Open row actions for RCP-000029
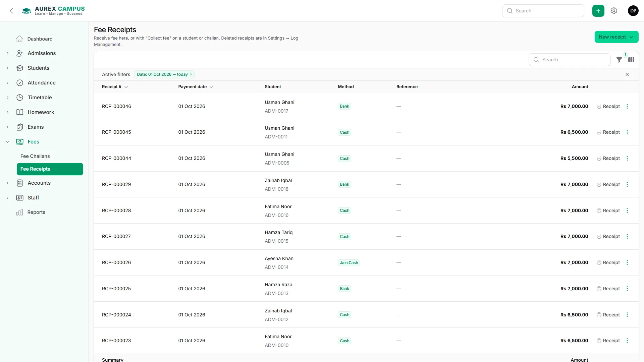 pos(627,184)
